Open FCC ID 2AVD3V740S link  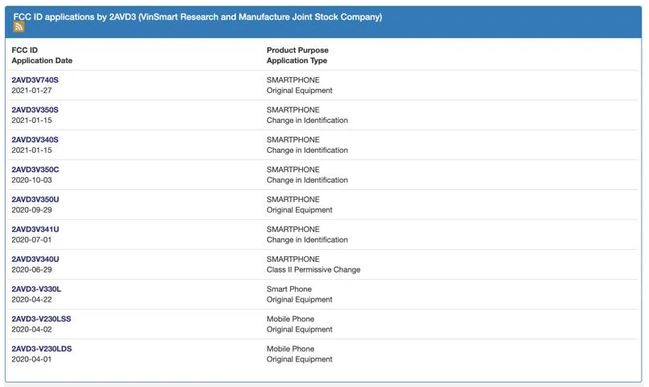[35, 80]
